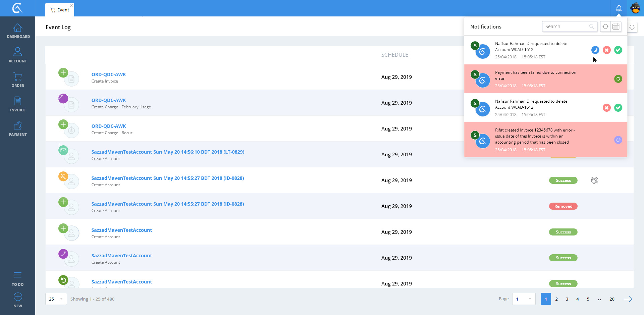Screen dimensions: 644x315
Task: Open the first ORD-QDC-AWK Create Invoice link
Action: pyautogui.click(x=109, y=74)
